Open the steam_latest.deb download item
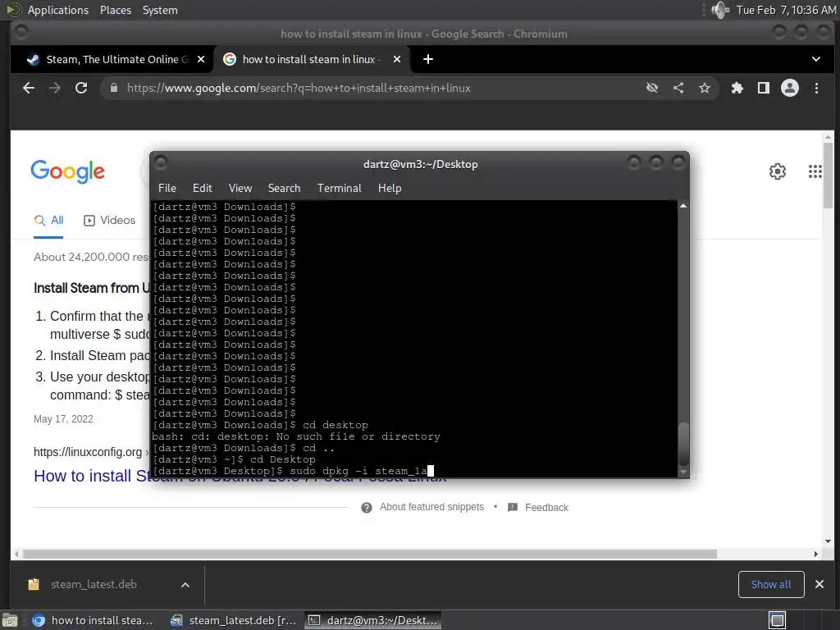Image resolution: width=840 pixels, height=630 pixels. tap(94, 584)
